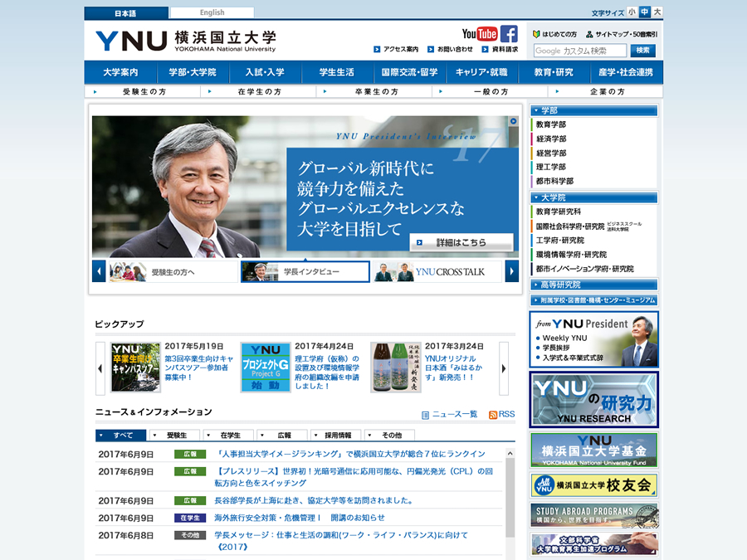The width and height of the screenshot is (747, 560).
Task: Open 学部・大学院 main menu
Action: pyautogui.click(x=193, y=72)
